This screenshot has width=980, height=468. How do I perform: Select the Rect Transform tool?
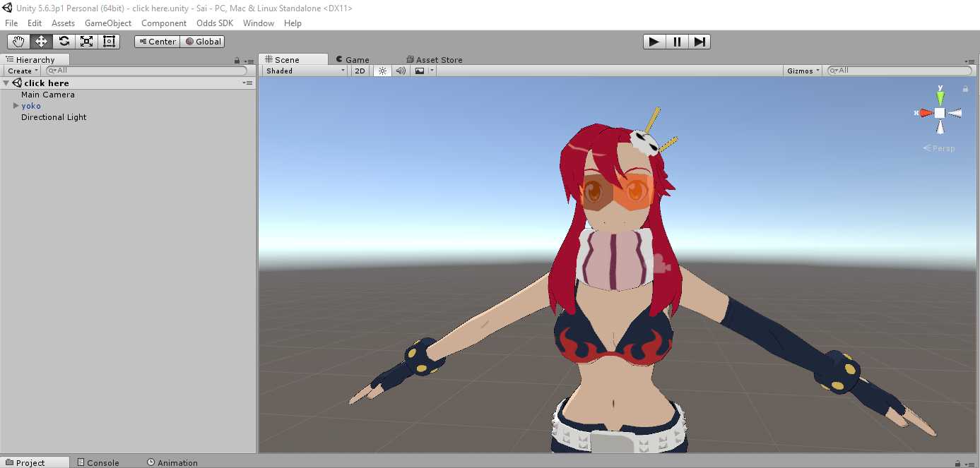[109, 42]
